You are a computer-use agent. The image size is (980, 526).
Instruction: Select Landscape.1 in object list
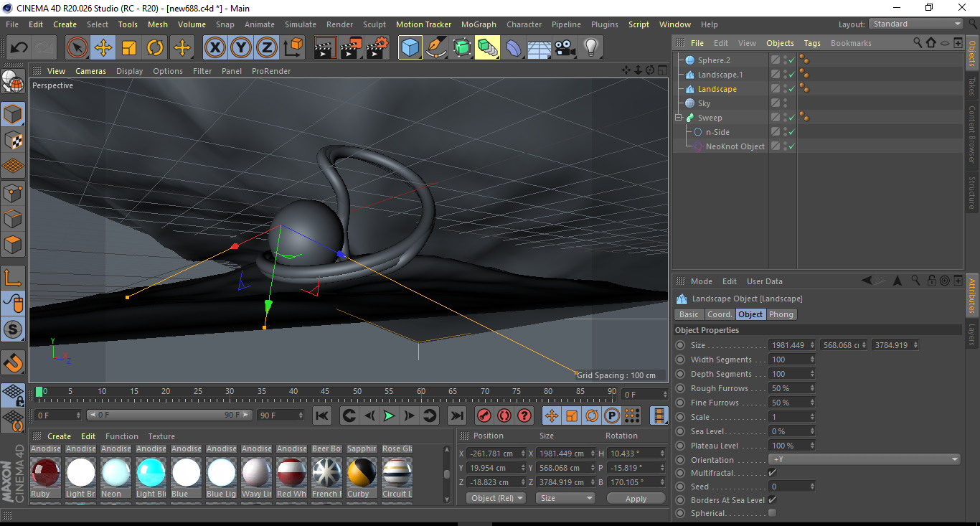720,75
